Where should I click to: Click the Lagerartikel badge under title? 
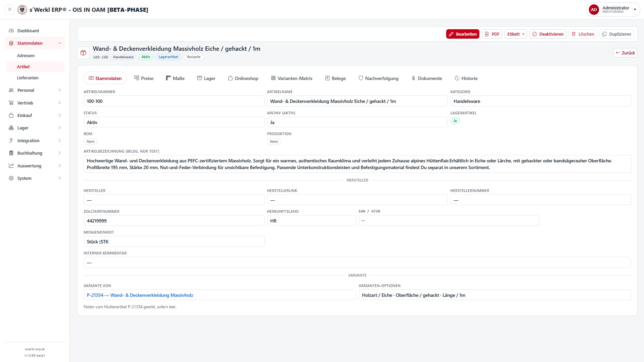[x=168, y=57]
